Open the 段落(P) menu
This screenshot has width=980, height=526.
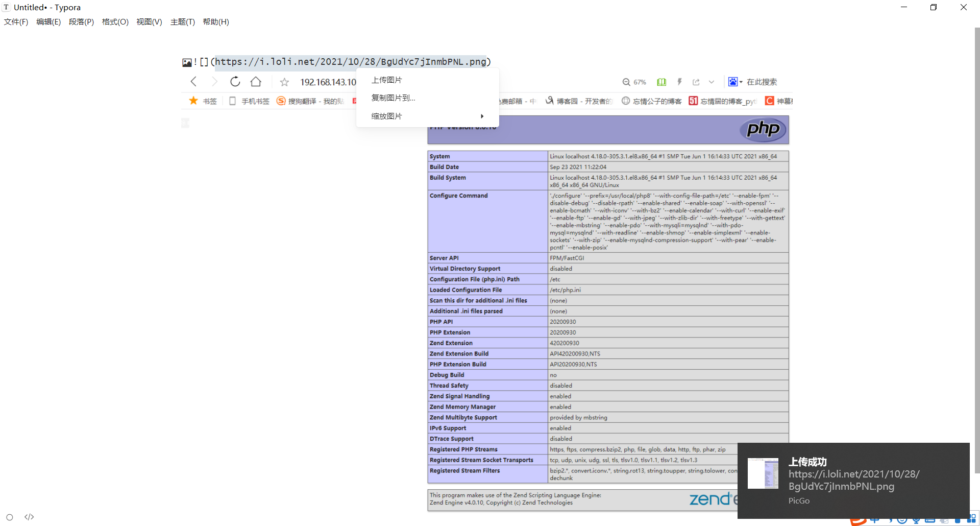[x=81, y=22]
